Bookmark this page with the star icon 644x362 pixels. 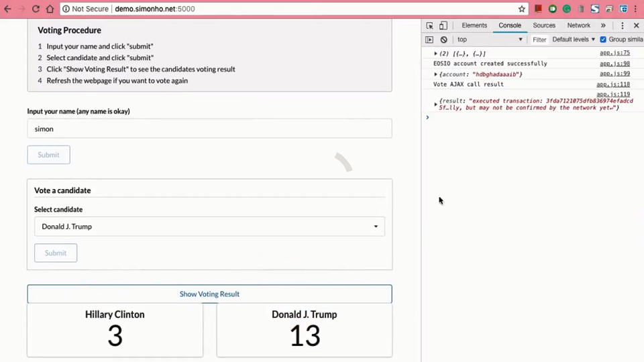(x=522, y=9)
